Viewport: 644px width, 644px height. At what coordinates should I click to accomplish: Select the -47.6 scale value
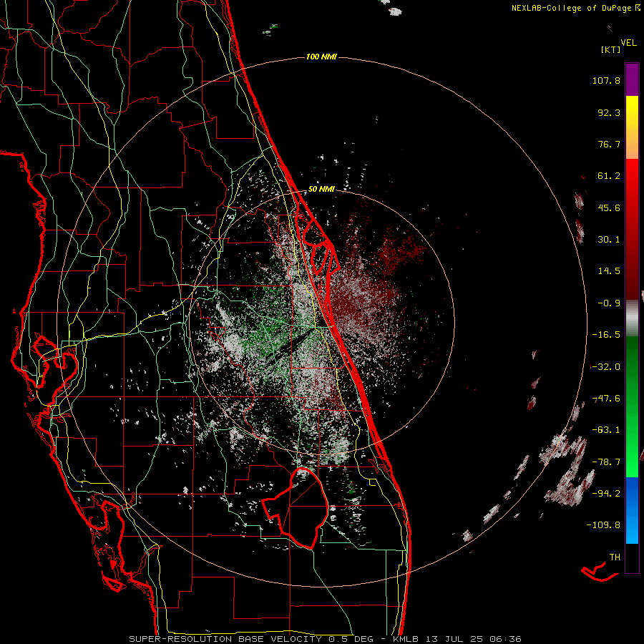(606, 399)
